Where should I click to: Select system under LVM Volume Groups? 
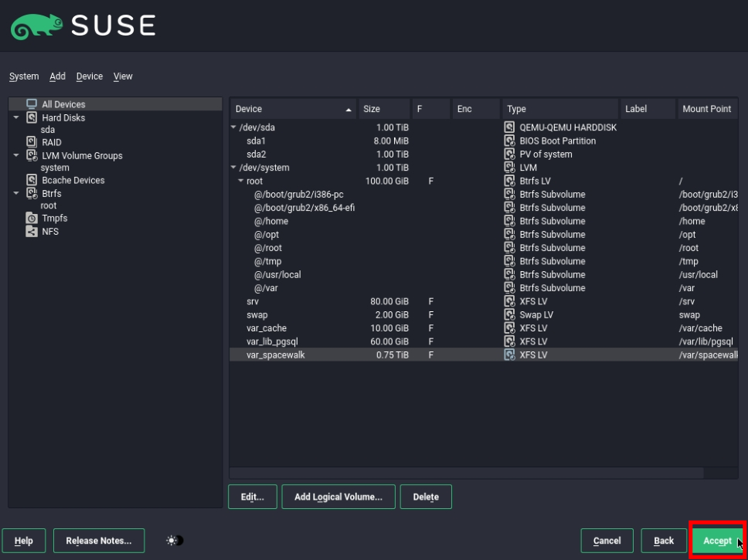(55, 168)
